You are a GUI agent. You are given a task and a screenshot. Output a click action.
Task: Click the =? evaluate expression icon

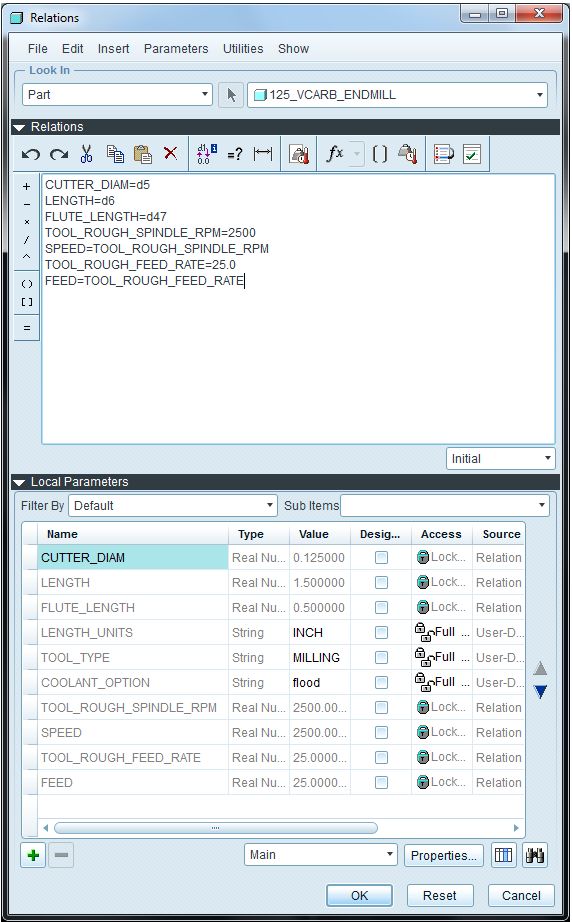pyautogui.click(x=235, y=154)
